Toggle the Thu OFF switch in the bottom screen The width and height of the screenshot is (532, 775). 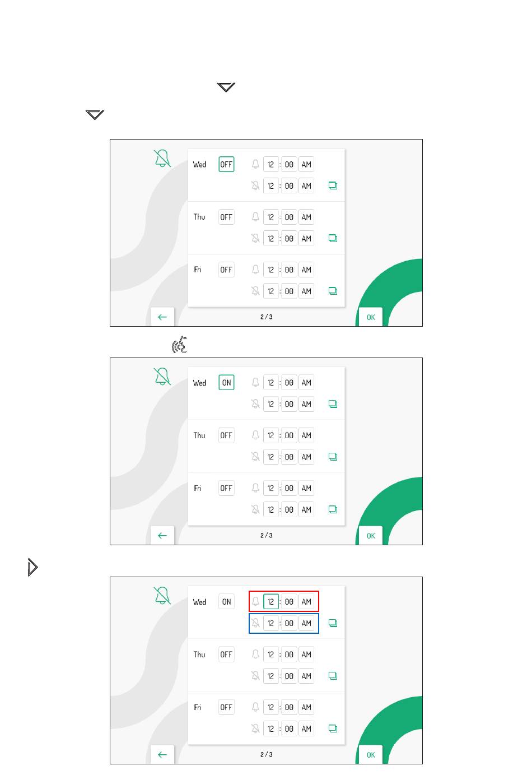226,655
